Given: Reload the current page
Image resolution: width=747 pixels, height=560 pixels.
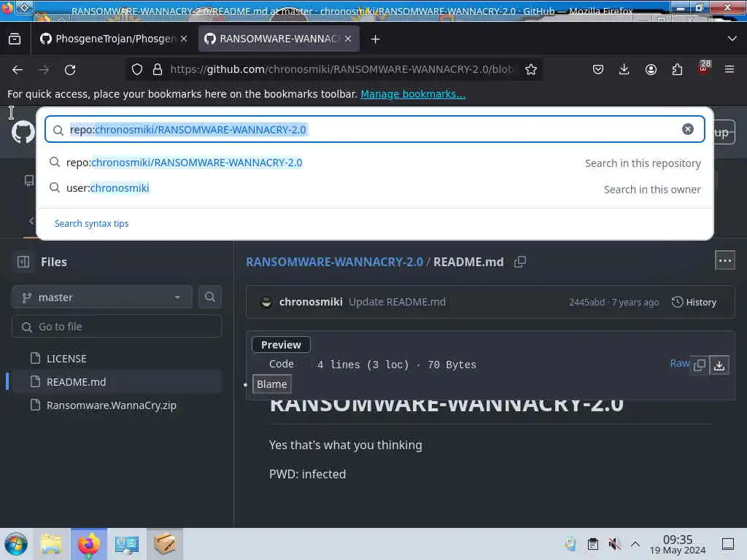Looking at the screenshot, I should (x=70, y=70).
